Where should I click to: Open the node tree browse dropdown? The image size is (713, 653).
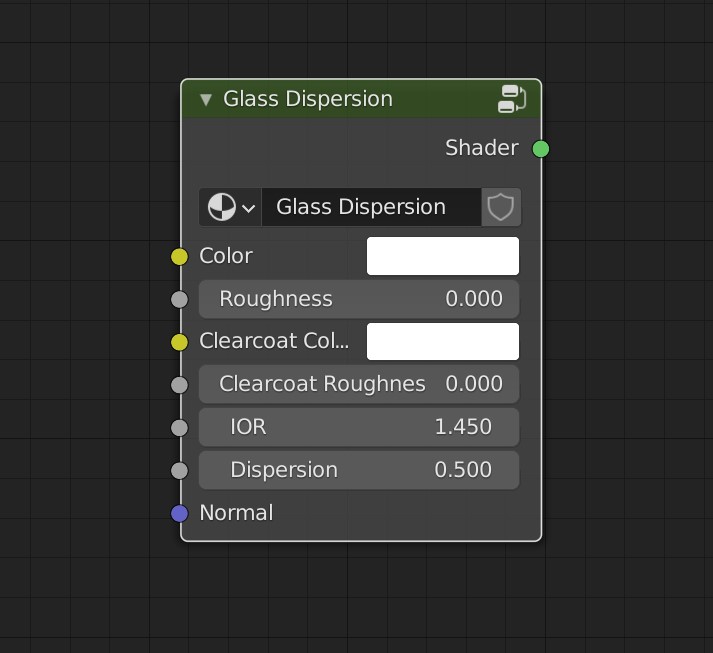[x=230, y=207]
